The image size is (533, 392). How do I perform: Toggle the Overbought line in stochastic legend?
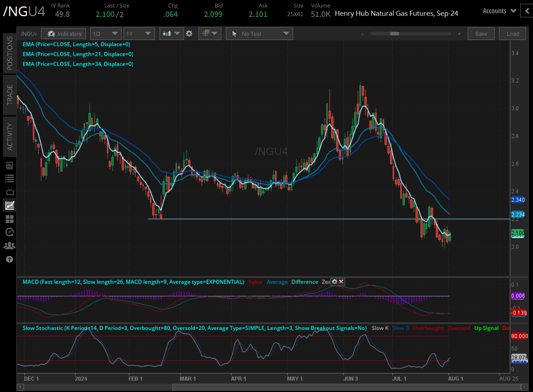tap(428, 328)
